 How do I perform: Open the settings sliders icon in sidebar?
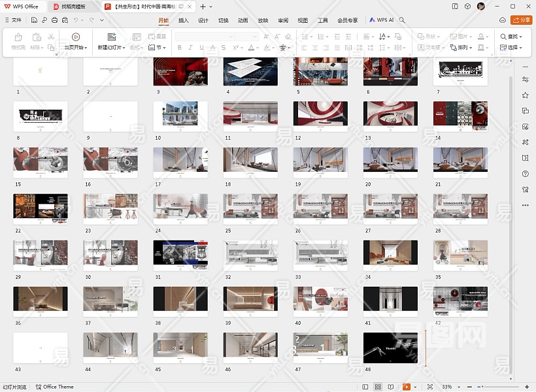coord(525,80)
